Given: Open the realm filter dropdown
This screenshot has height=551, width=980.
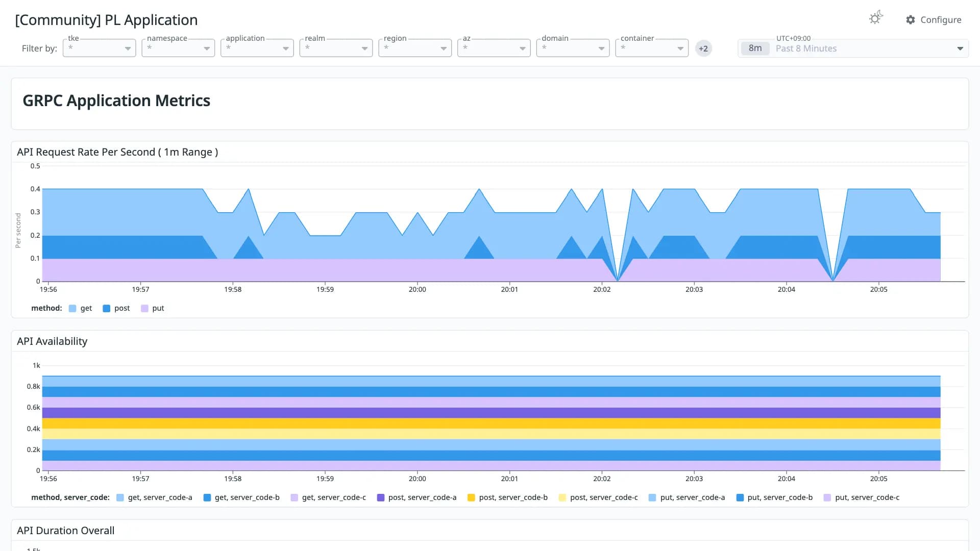Looking at the screenshot, I should coord(336,48).
